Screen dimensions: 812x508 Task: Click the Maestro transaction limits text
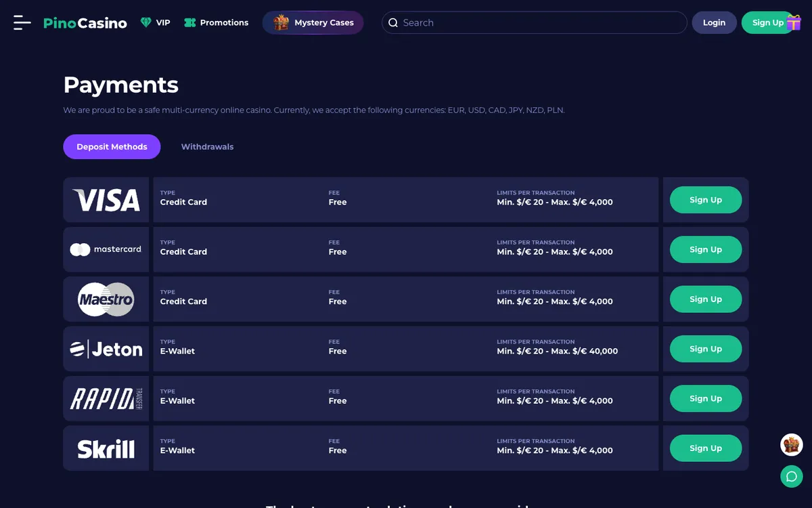click(x=555, y=301)
